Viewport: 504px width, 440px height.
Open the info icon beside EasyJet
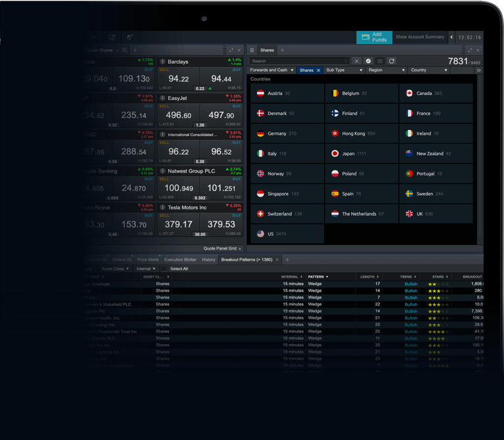(x=162, y=99)
